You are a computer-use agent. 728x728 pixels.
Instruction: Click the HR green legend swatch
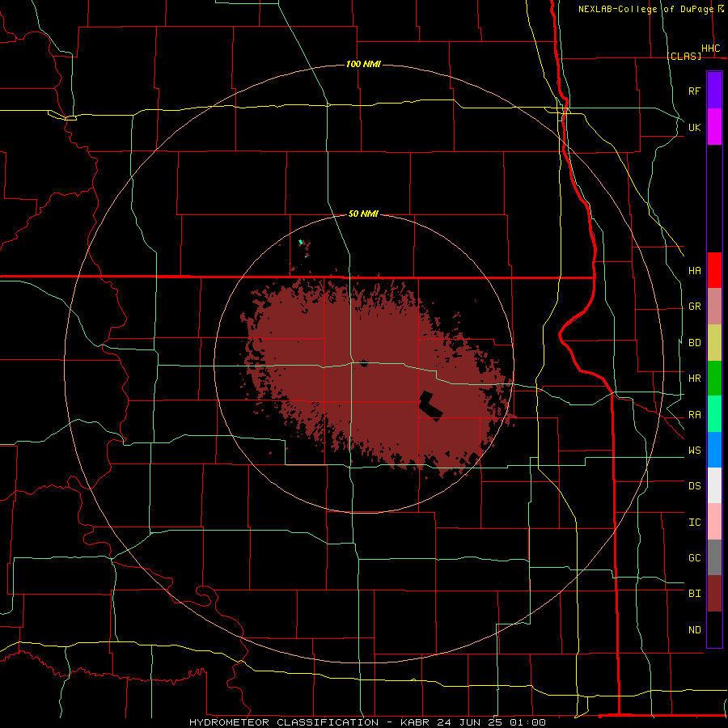click(714, 379)
